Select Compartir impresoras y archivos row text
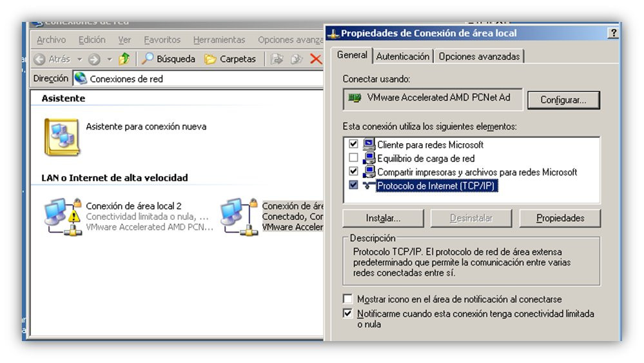644x363 pixels. (x=477, y=172)
